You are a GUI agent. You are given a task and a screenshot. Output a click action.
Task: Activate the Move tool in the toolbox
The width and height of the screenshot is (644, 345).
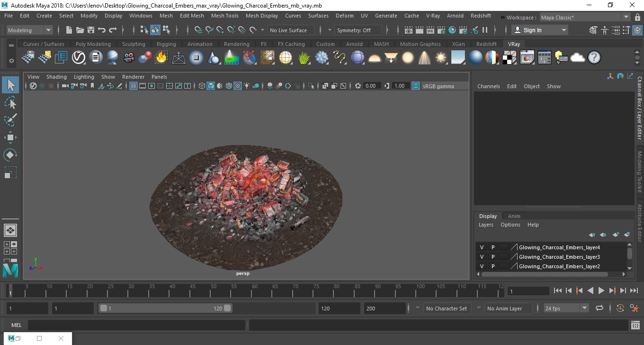click(x=10, y=137)
